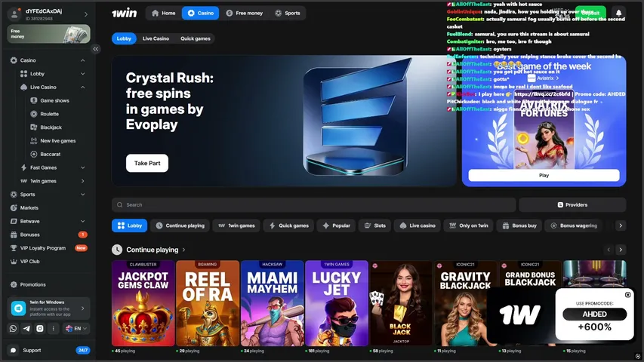644x362 pixels.
Task: Collapse the left sidebar with double-arrow icon
Action: (x=96, y=49)
